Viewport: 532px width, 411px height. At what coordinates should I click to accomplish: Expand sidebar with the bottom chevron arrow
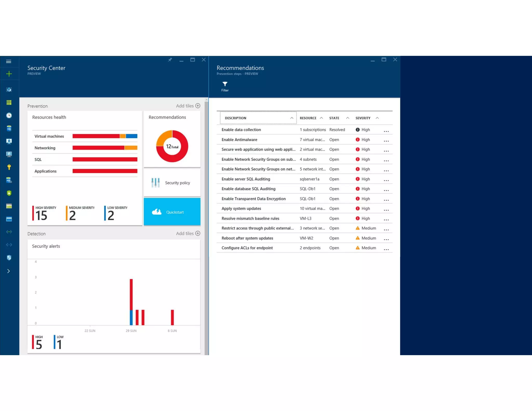pos(9,271)
